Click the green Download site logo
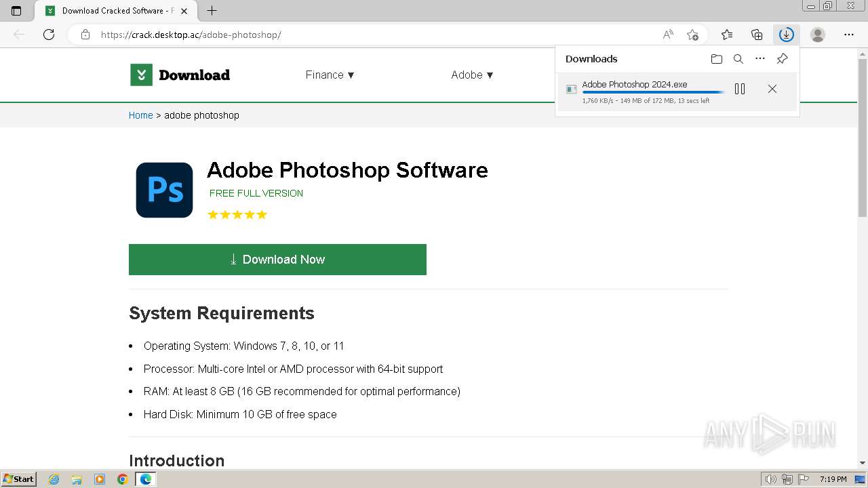Viewport: 868px width, 488px height. pos(141,75)
